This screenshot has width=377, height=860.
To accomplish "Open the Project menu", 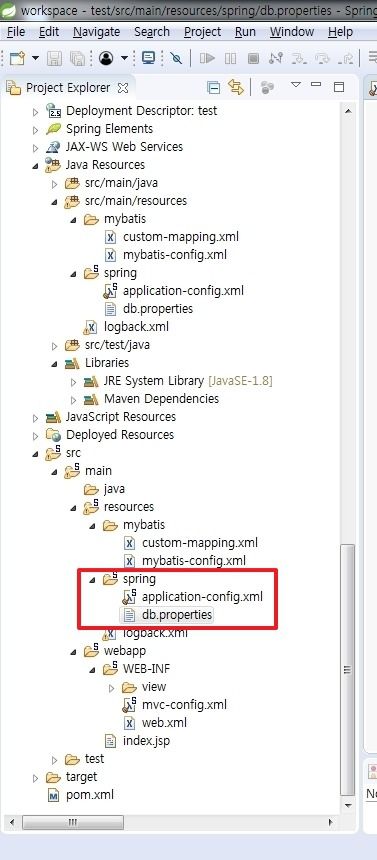I will point(202,32).
